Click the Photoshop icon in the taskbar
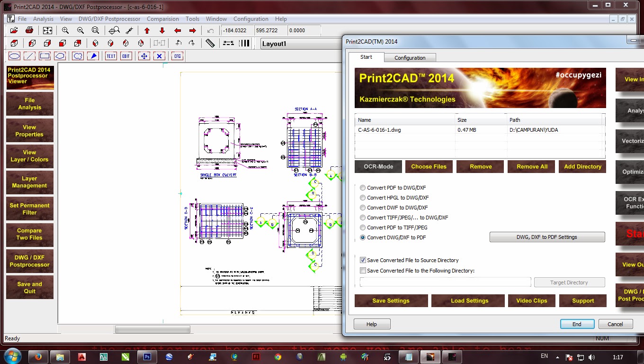The height and width of the screenshot is (364, 644). (x=147, y=357)
